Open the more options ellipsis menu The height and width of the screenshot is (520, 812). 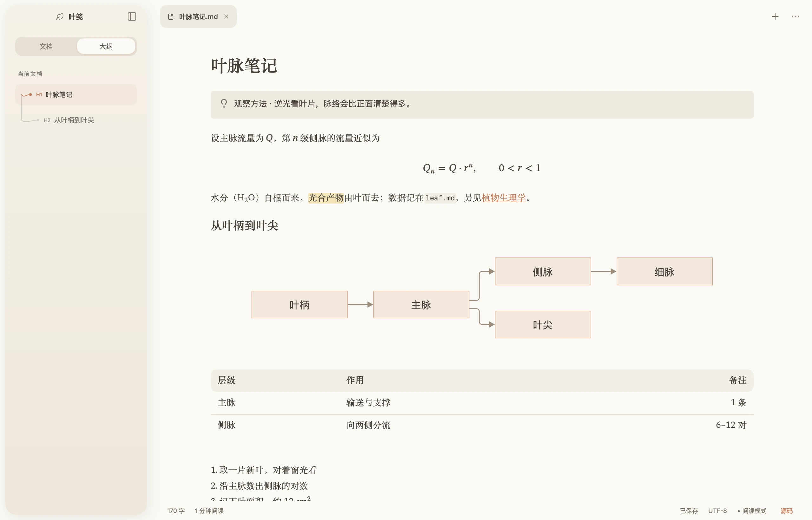(x=795, y=16)
